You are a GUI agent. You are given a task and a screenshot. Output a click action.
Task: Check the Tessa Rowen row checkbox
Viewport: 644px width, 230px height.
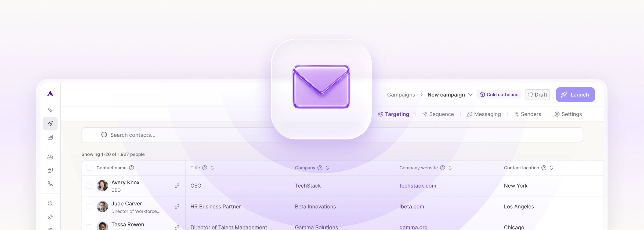pyautogui.click(x=89, y=227)
